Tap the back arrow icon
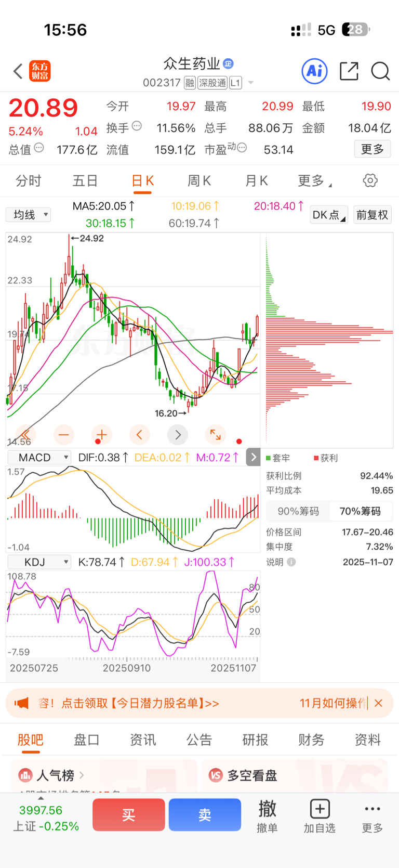This screenshot has height=868, width=399. (x=18, y=71)
